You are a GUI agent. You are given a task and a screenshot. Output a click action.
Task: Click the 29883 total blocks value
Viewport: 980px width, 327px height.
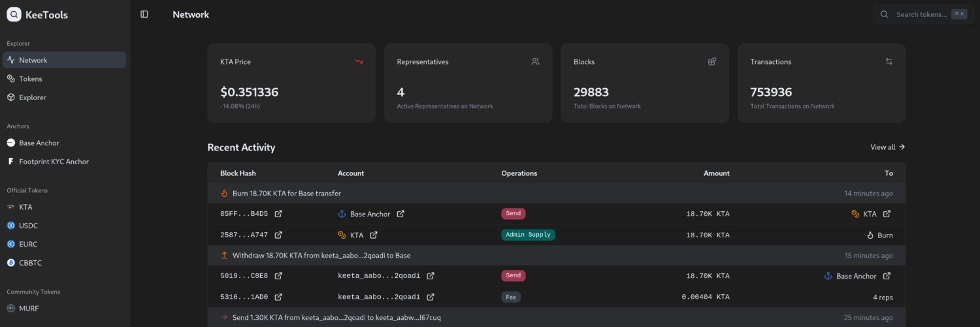[591, 92]
